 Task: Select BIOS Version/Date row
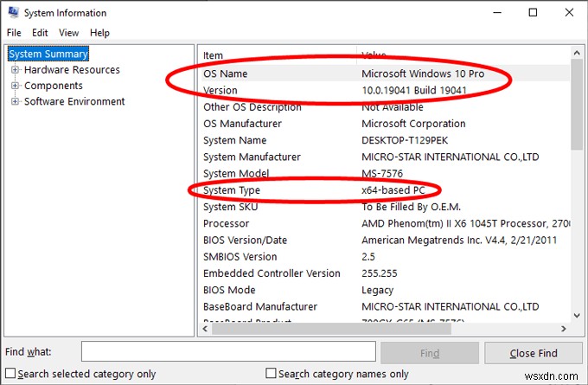click(386, 241)
